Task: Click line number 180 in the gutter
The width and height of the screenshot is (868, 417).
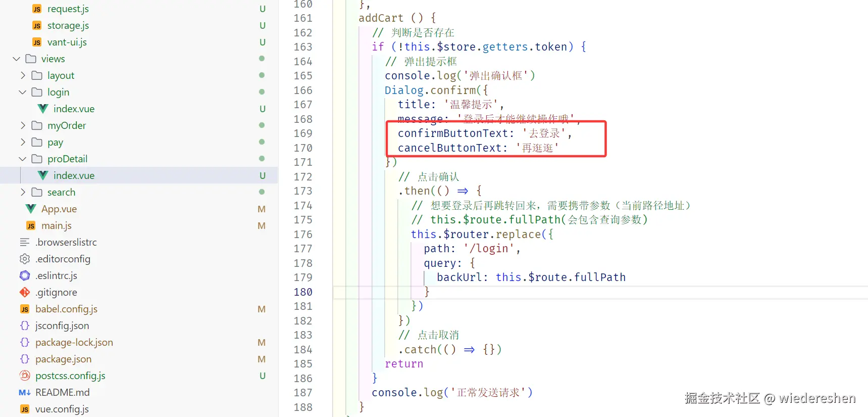Action: [x=303, y=292]
